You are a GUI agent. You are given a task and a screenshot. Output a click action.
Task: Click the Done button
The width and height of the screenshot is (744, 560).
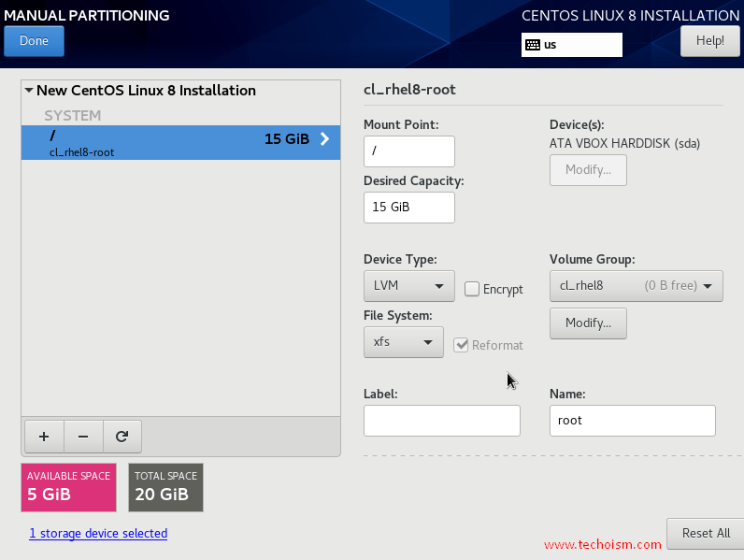35,41
